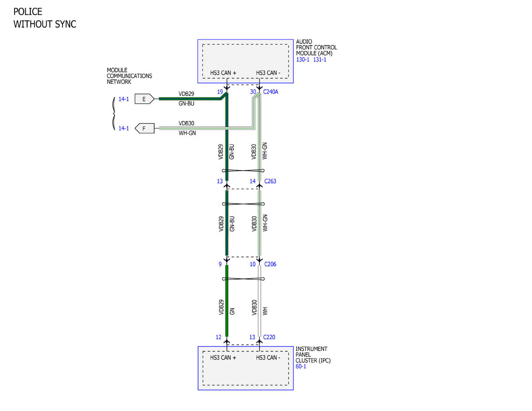Click pin 19 at the ACM connector
This screenshot has height=411, width=532.
click(x=220, y=92)
